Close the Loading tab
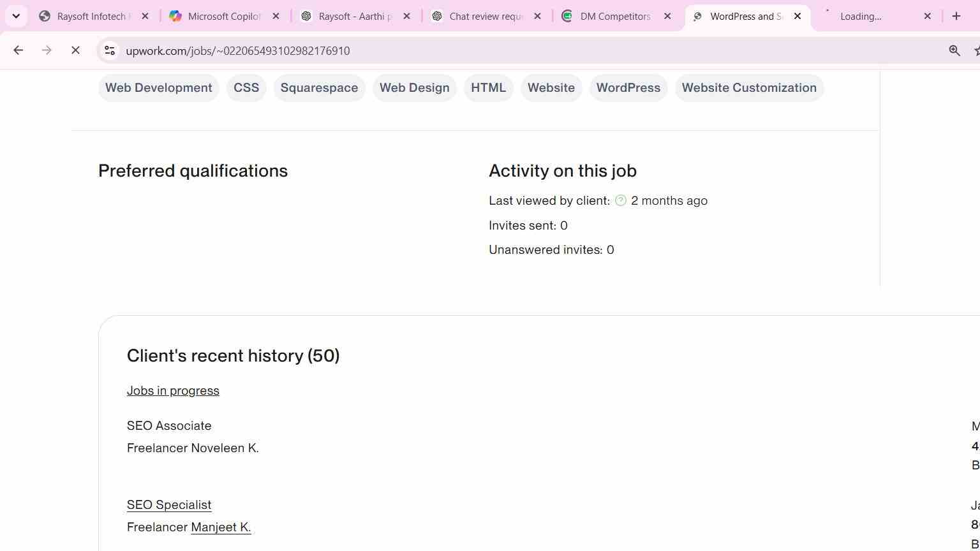Image resolution: width=980 pixels, height=551 pixels. coord(928,16)
